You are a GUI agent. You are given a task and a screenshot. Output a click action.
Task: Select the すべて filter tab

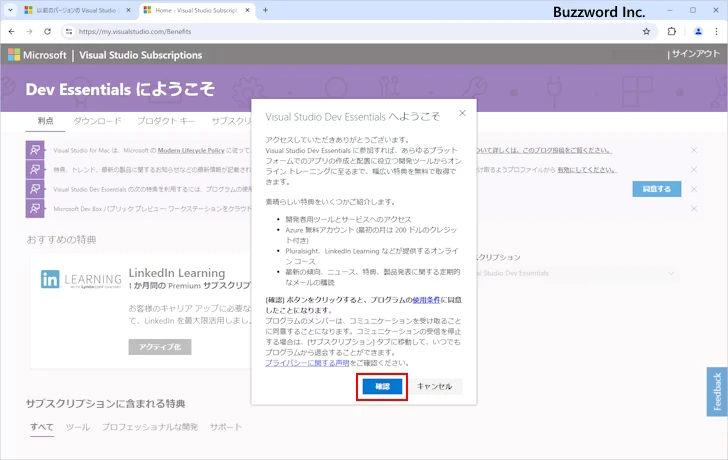[x=42, y=427]
